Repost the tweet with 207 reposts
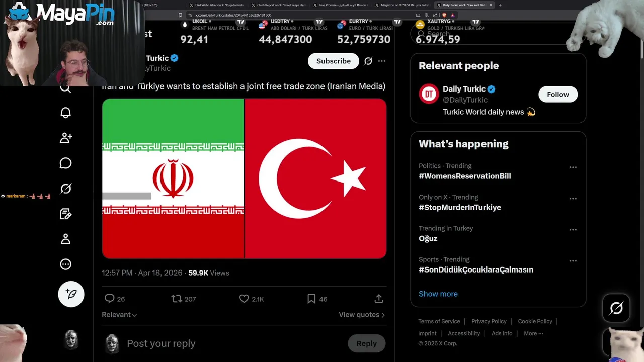644x362 pixels. click(x=177, y=299)
